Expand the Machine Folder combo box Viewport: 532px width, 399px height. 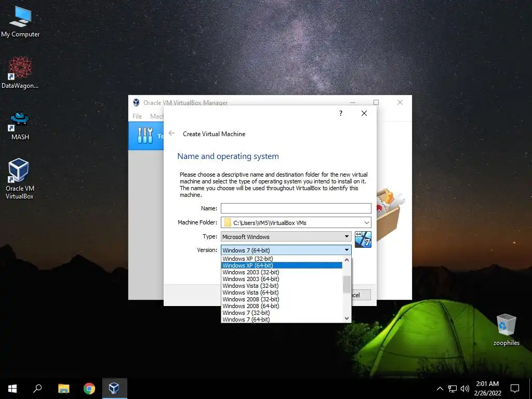[x=367, y=222]
